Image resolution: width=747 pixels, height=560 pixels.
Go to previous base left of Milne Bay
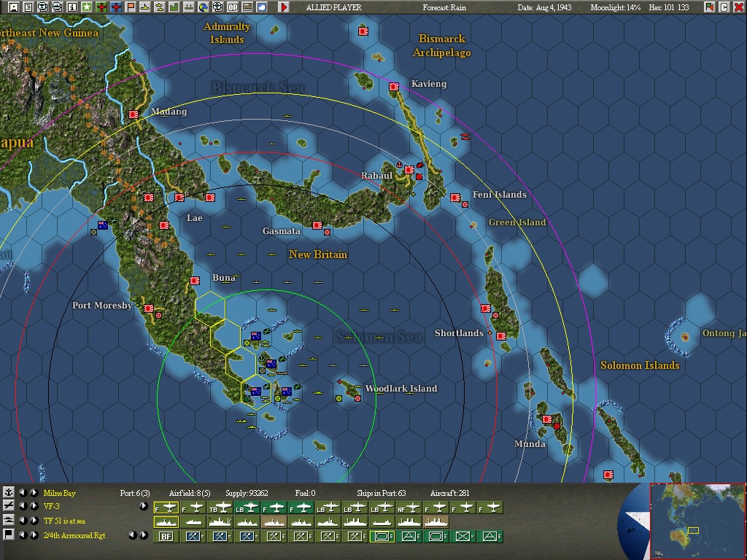coord(23,492)
